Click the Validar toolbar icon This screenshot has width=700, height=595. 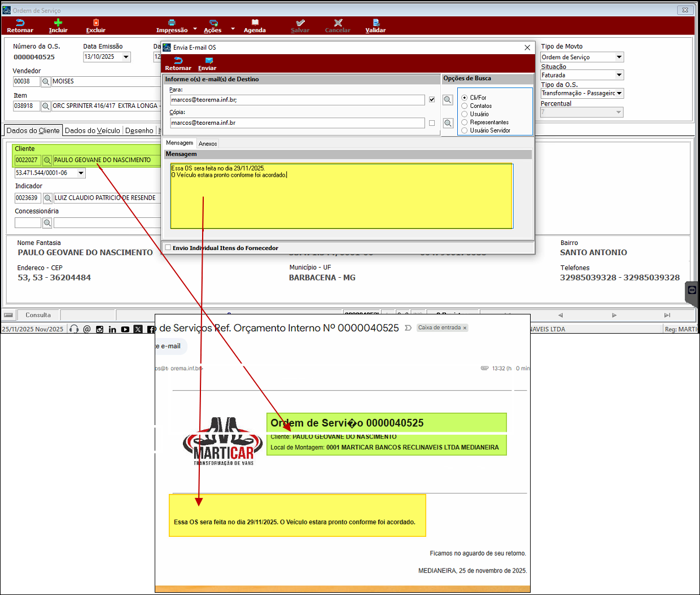375,23
